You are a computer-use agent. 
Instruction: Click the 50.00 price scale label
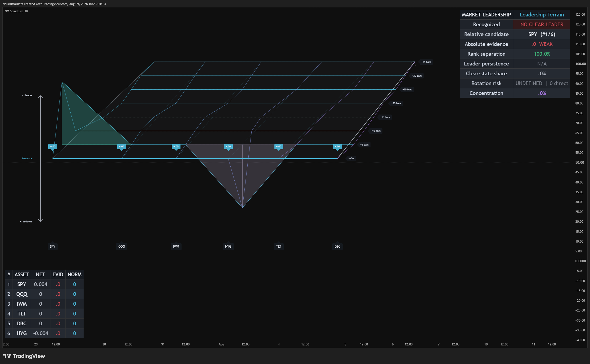579,162
